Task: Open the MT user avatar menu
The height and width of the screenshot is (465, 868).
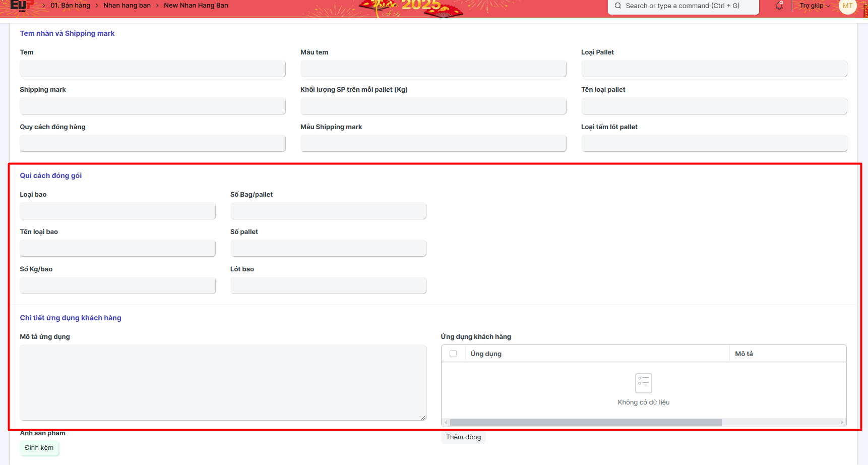Action: coord(847,6)
